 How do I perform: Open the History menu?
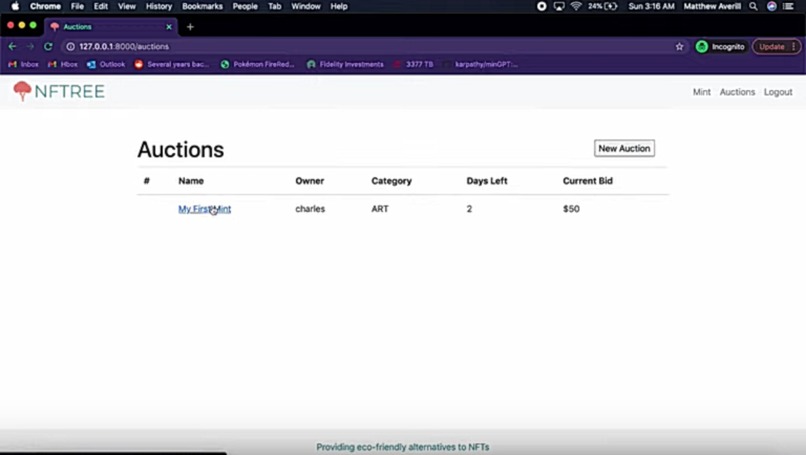[x=159, y=6]
